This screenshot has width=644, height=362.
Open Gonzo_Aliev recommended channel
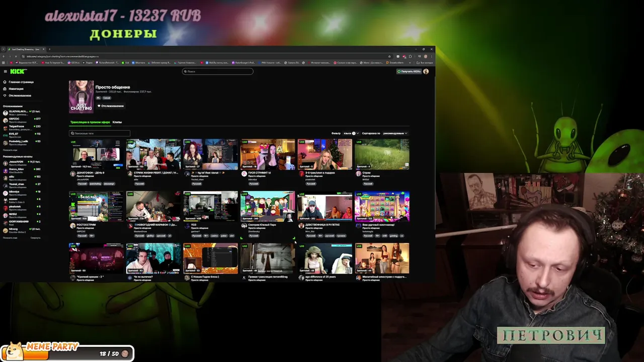(22, 170)
